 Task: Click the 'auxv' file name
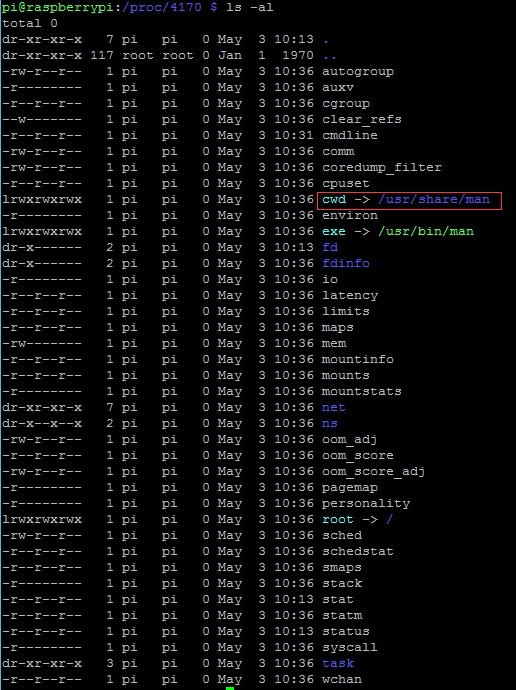click(338, 88)
